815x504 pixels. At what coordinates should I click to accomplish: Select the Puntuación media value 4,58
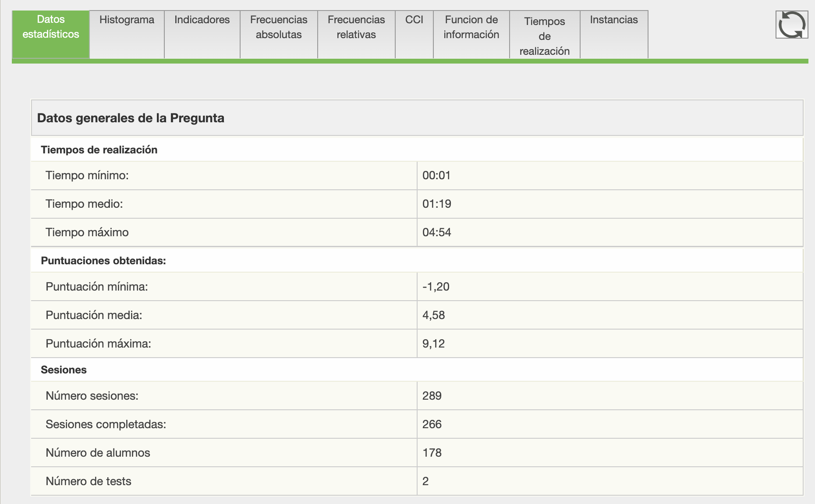433,316
